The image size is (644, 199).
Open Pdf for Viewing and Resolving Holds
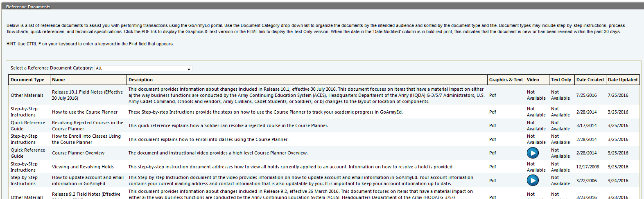tap(493, 167)
